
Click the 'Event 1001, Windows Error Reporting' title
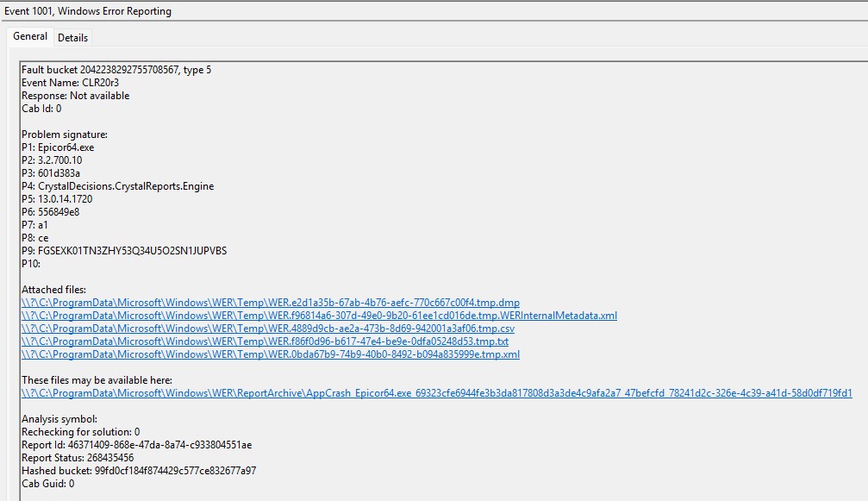[87, 11]
